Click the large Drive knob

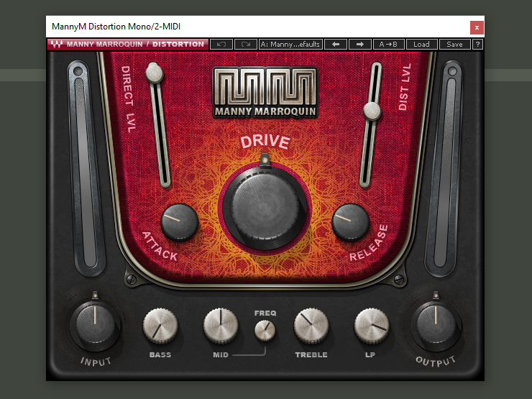(265, 208)
